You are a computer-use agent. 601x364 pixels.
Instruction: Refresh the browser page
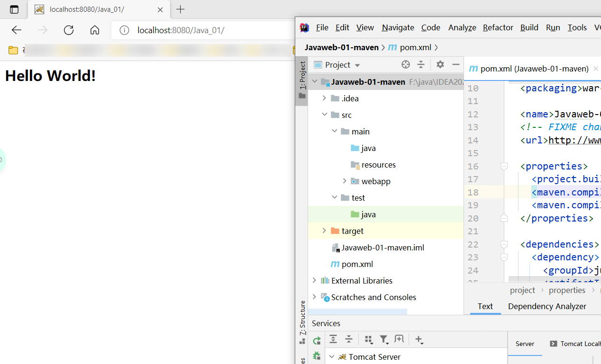pyautogui.click(x=69, y=30)
